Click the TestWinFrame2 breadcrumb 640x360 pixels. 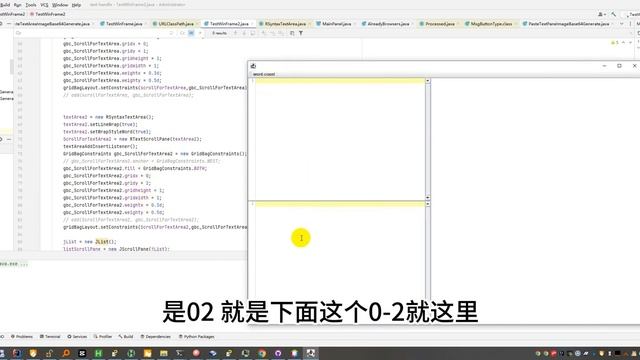pyautogui.click(x=47, y=14)
